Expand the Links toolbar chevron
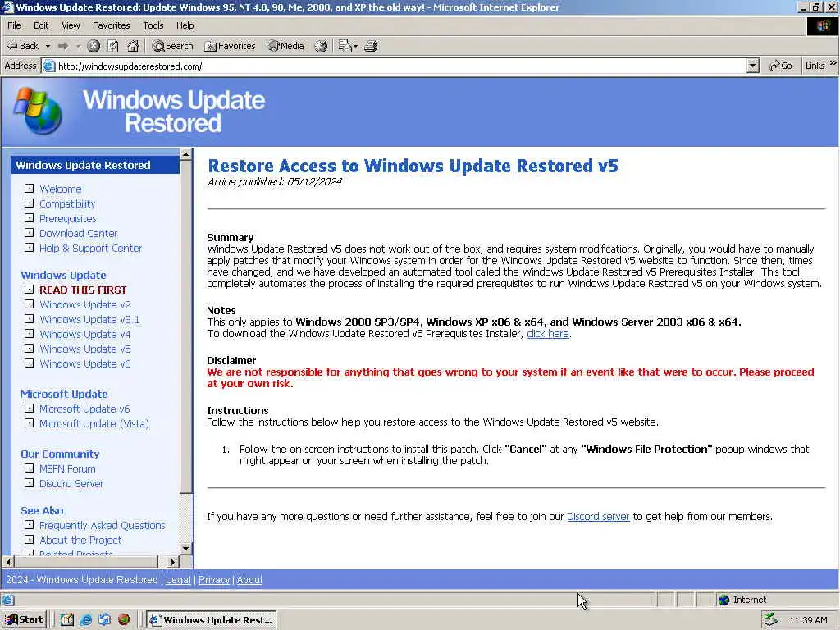Image resolution: width=840 pixels, height=630 pixels. pyautogui.click(x=833, y=63)
